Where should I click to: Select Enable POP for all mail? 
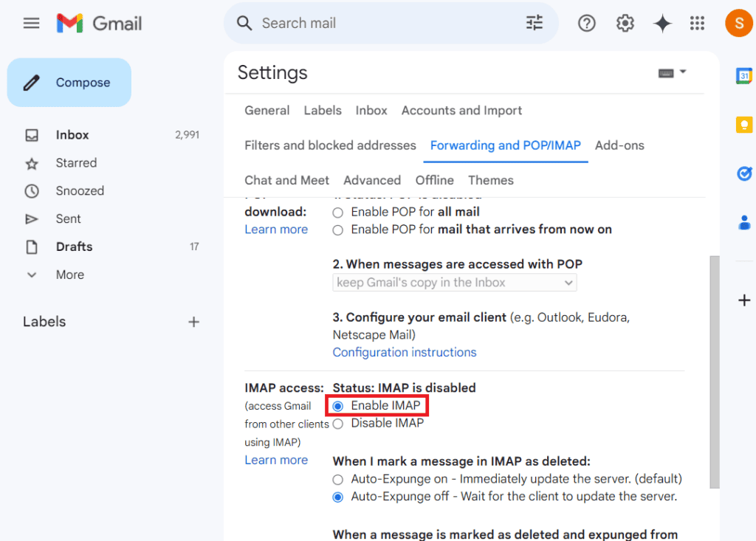click(x=338, y=212)
